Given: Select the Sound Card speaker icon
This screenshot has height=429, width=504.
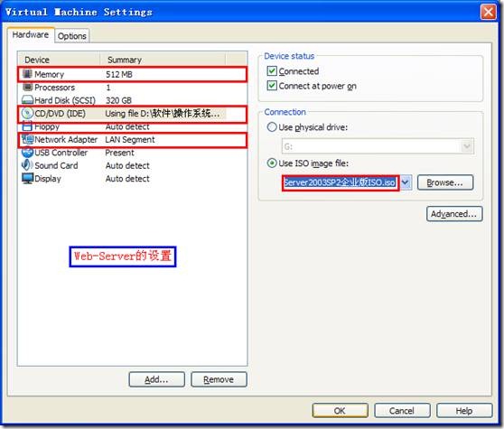Looking at the screenshot, I should point(27,165).
